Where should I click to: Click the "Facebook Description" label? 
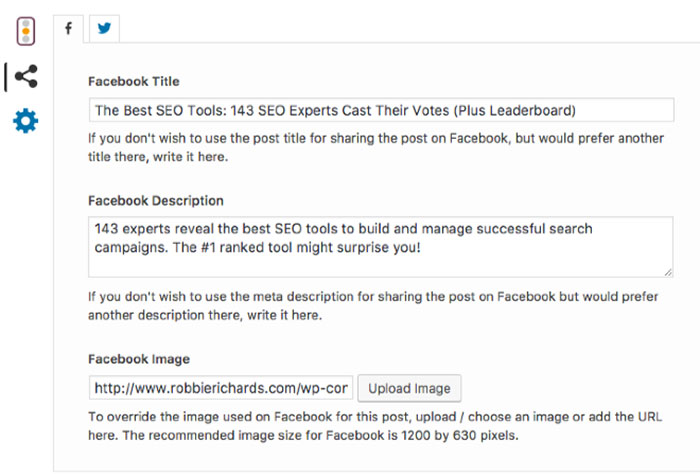[x=156, y=201]
